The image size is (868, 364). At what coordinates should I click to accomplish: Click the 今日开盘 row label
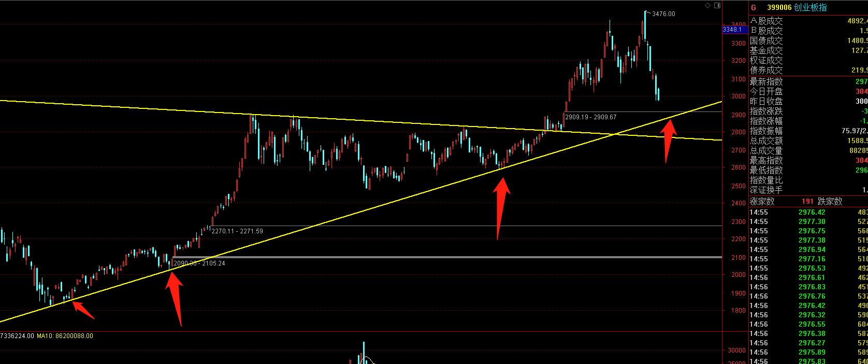click(766, 92)
